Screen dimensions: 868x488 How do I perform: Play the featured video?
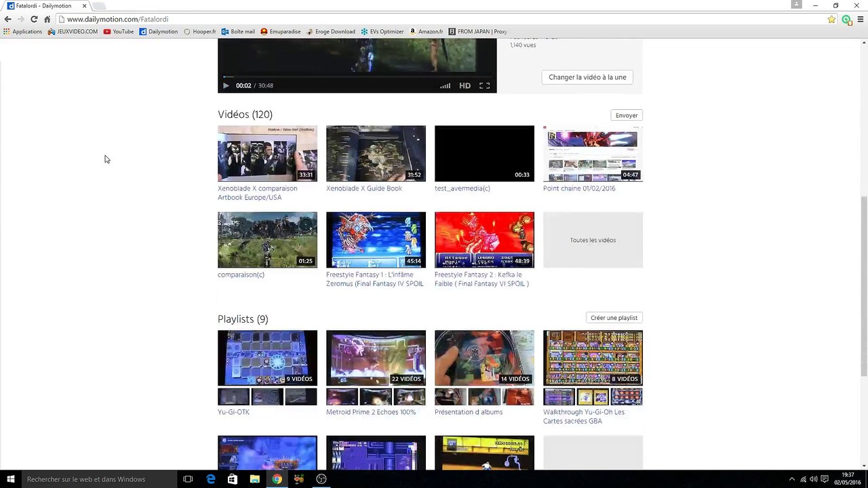(226, 85)
